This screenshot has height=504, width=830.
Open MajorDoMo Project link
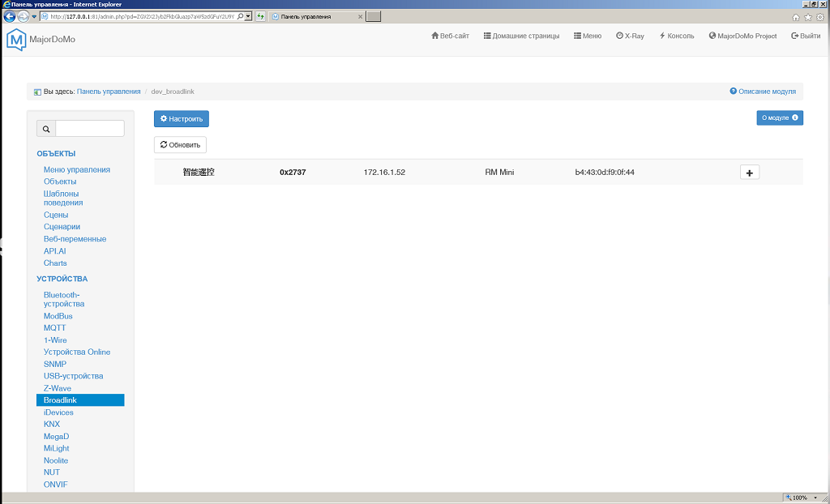click(742, 36)
